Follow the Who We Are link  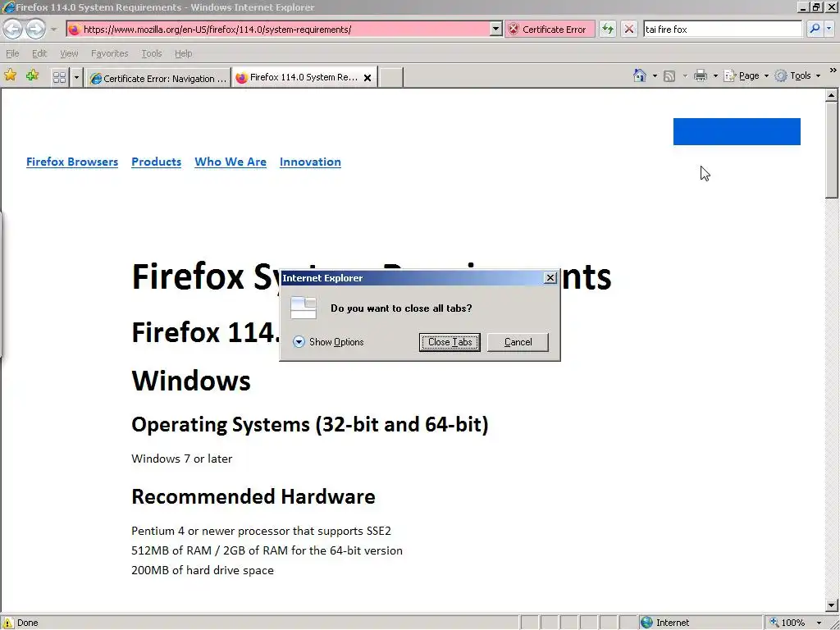coord(231,162)
